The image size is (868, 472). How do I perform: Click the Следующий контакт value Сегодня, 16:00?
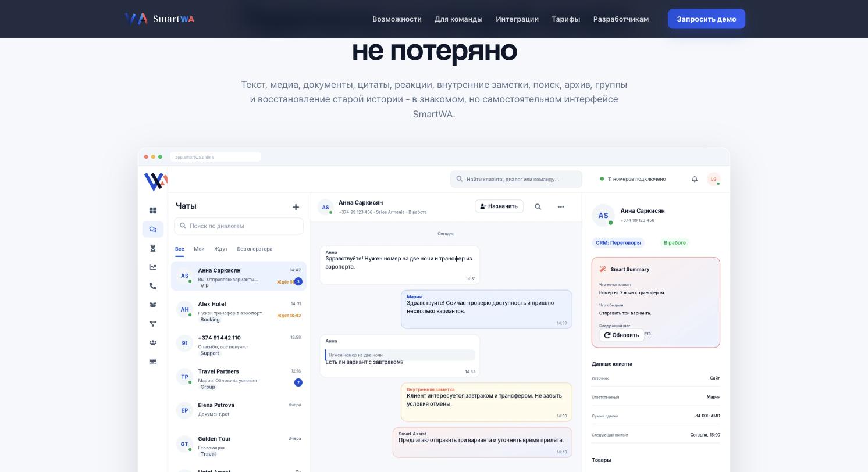(x=705, y=435)
